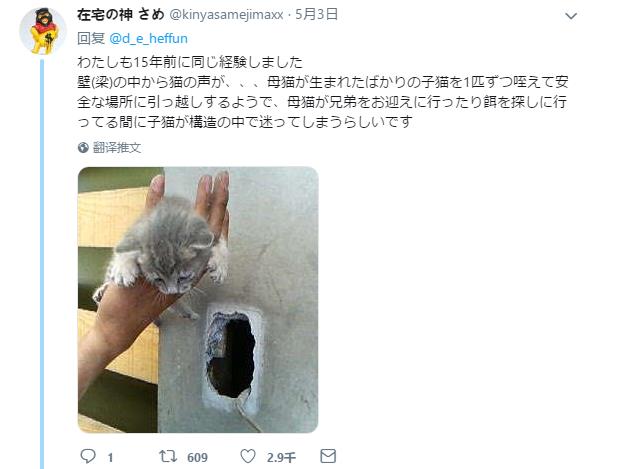This screenshot has height=469, width=617.
Task: Click the 回复 reply-to label
Action: click(x=91, y=39)
